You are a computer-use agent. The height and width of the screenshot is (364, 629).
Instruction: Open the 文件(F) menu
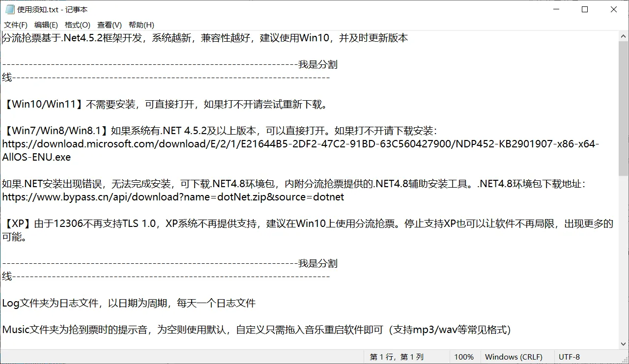(x=16, y=25)
